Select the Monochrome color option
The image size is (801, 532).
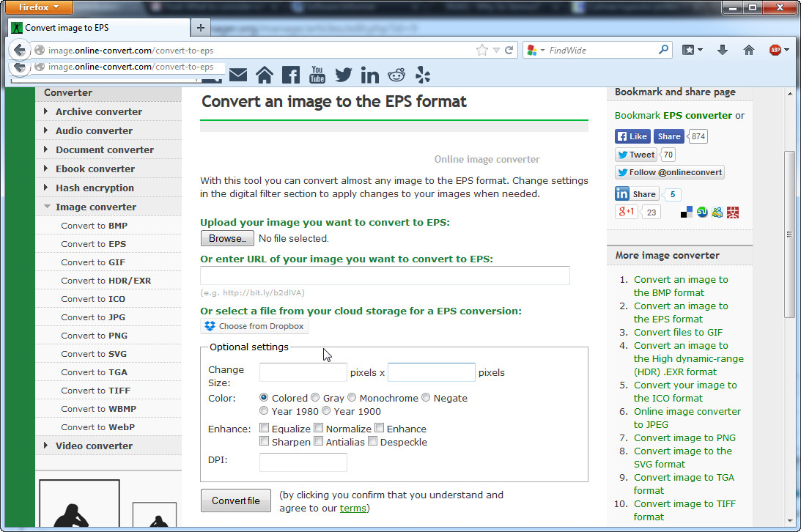coord(352,397)
